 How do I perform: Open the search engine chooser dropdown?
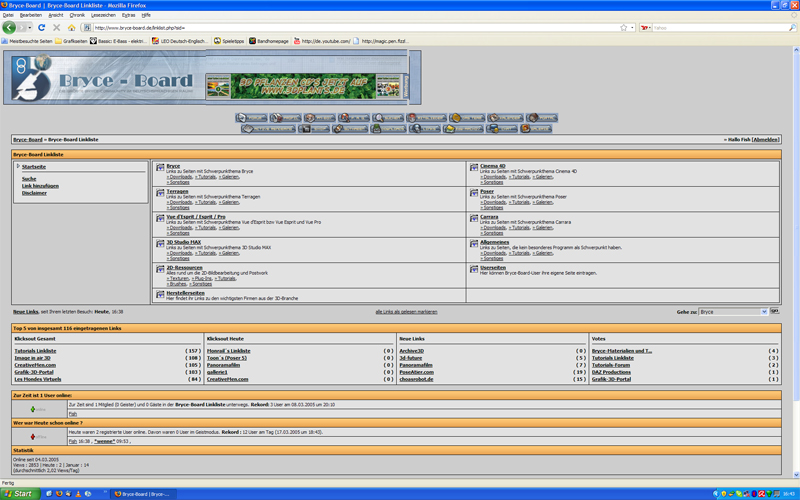[646, 28]
